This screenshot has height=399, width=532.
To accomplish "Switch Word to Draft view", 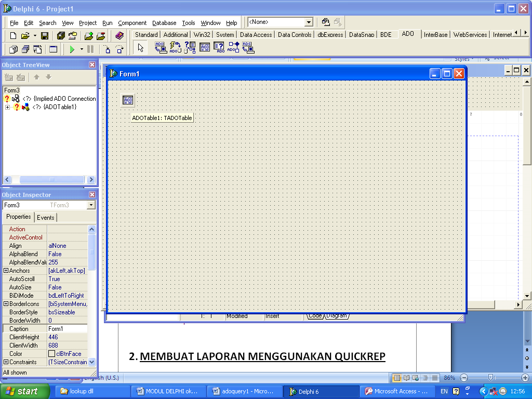I will click(435, 378).
